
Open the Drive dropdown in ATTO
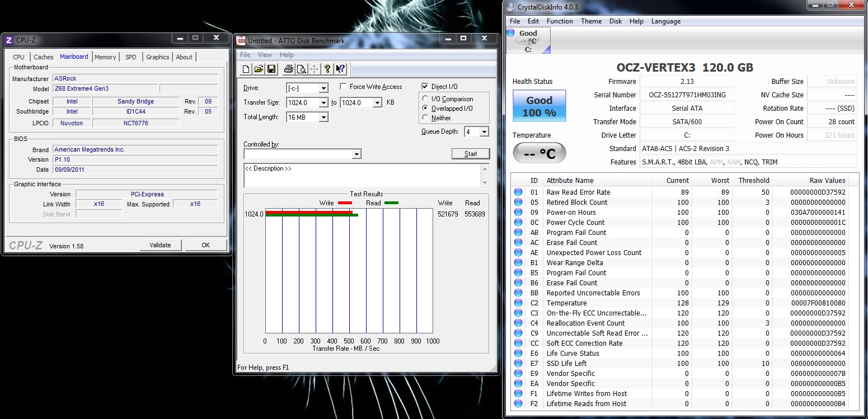(323, 88)
